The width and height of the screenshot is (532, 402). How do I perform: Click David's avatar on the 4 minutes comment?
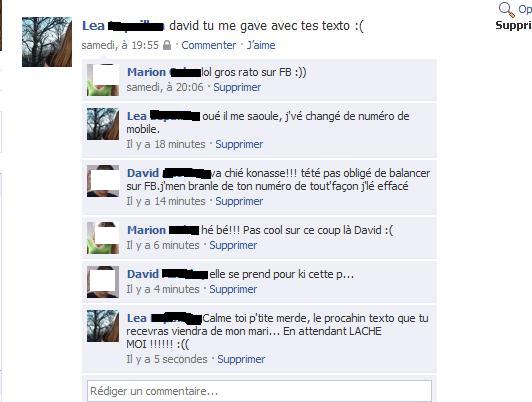click(x=103, y=282)
